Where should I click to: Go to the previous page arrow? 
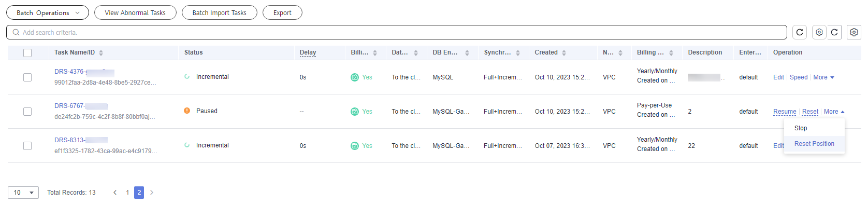point(115,193)
